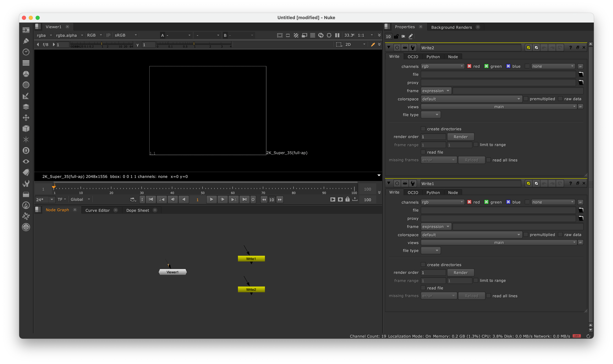Open the Filter nodes toolbar menu
Viewport: 613px width, 364px height.
point(26,85)
